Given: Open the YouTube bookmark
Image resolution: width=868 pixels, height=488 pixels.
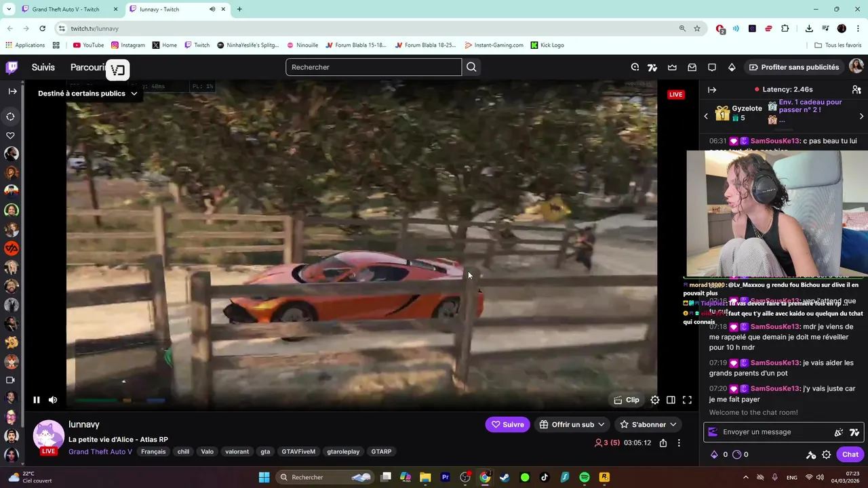Looking at the screenshot, I should pyautogui.click(x=88, y=45).
